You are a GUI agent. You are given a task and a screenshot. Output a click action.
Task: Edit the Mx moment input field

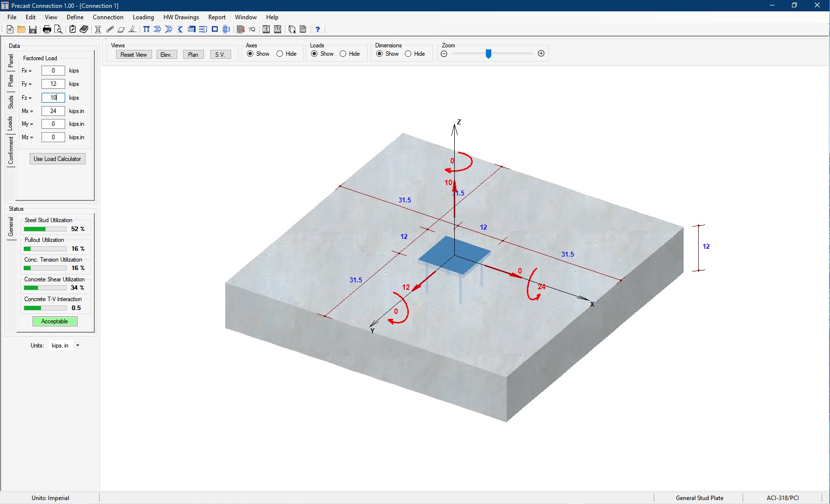pos(53,111)
